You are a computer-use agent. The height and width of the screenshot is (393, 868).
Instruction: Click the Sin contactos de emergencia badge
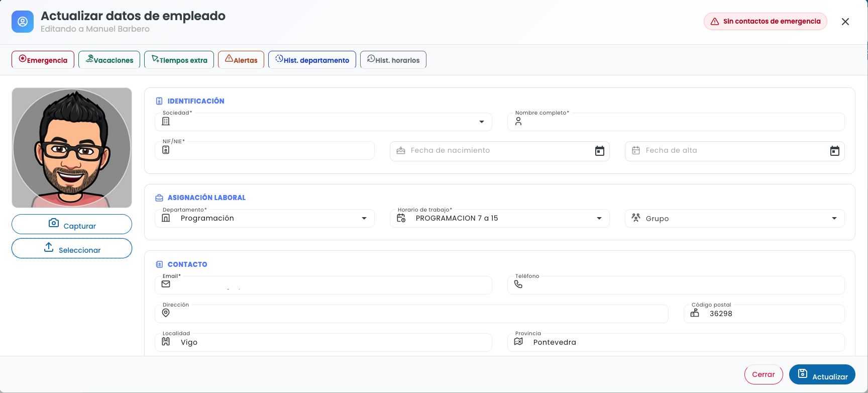click(766, 22)
